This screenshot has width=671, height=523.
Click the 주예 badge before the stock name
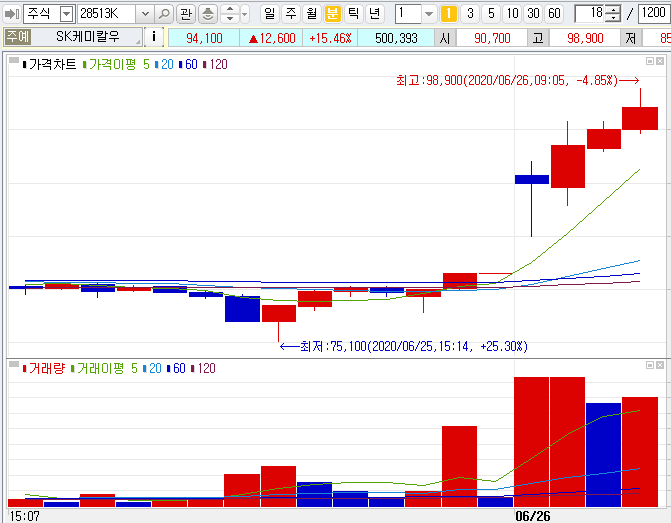tap(18, 37)
